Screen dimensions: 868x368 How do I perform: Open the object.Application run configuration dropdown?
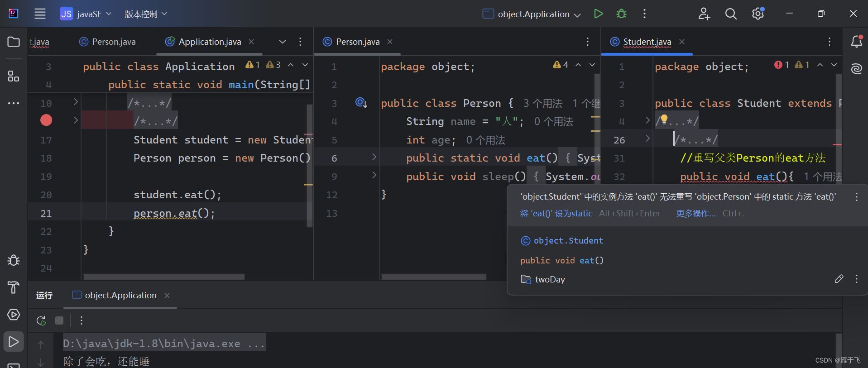click(532, 14)
